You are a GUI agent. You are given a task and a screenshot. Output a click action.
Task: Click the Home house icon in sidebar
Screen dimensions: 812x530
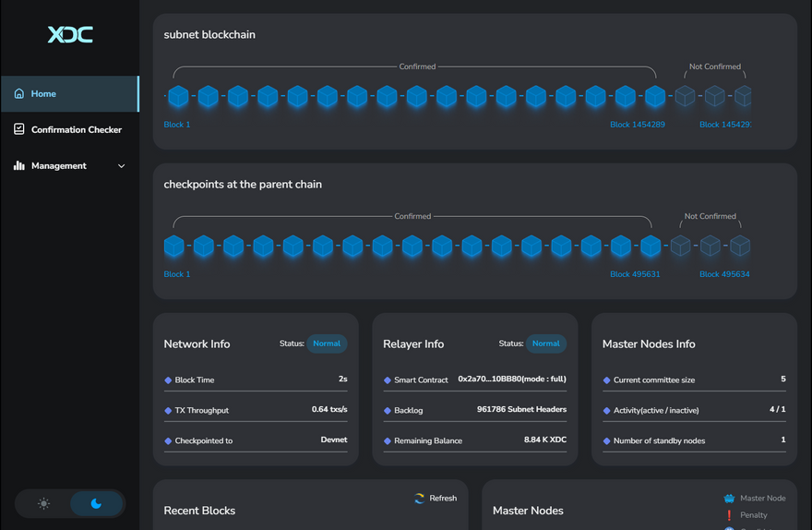pyautogui.click(x=19, y=93)
